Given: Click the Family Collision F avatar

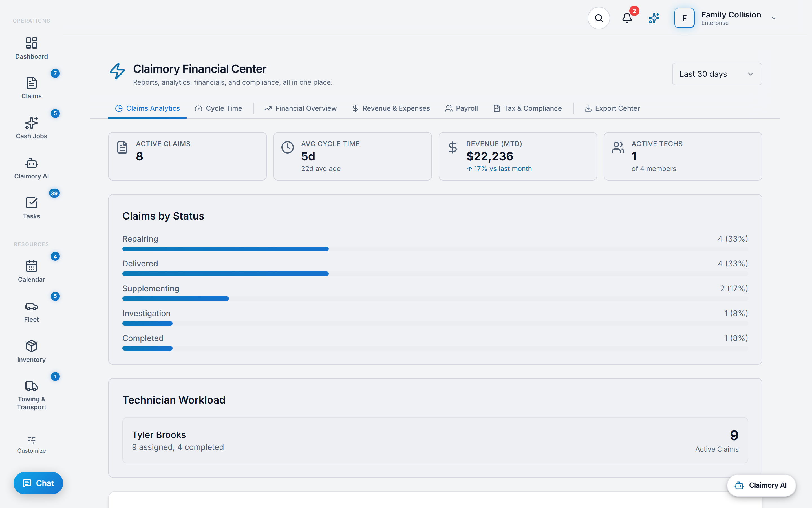Looking at the screenshot, I should [684, 18].
